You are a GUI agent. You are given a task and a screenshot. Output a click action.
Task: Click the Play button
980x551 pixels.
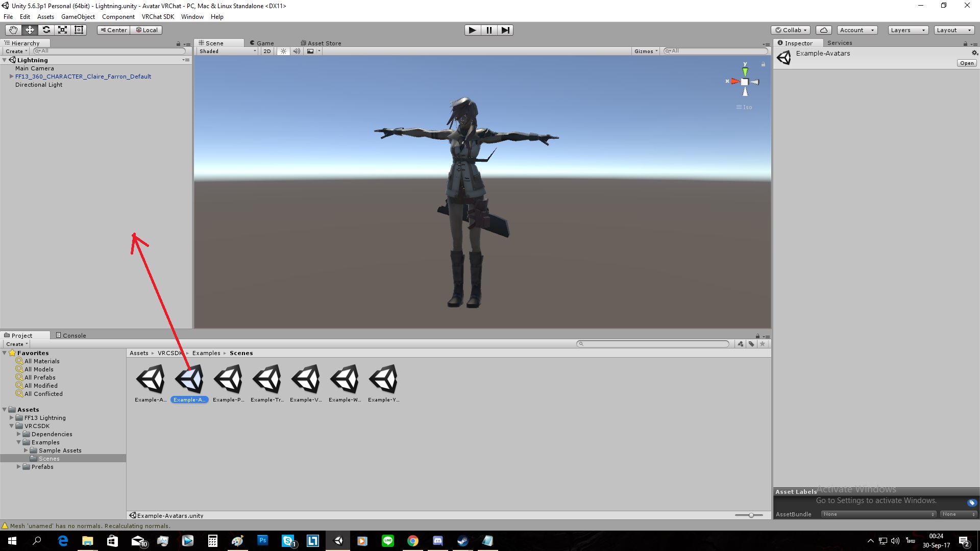pyautogui.click(x=472, y=30)
